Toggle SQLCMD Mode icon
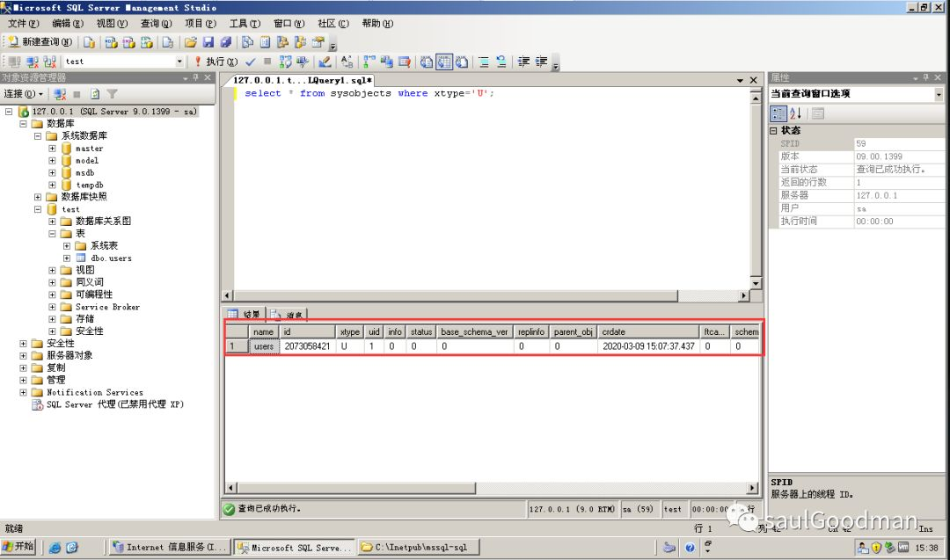Viewport: 950px width, 560px height. 404,62
